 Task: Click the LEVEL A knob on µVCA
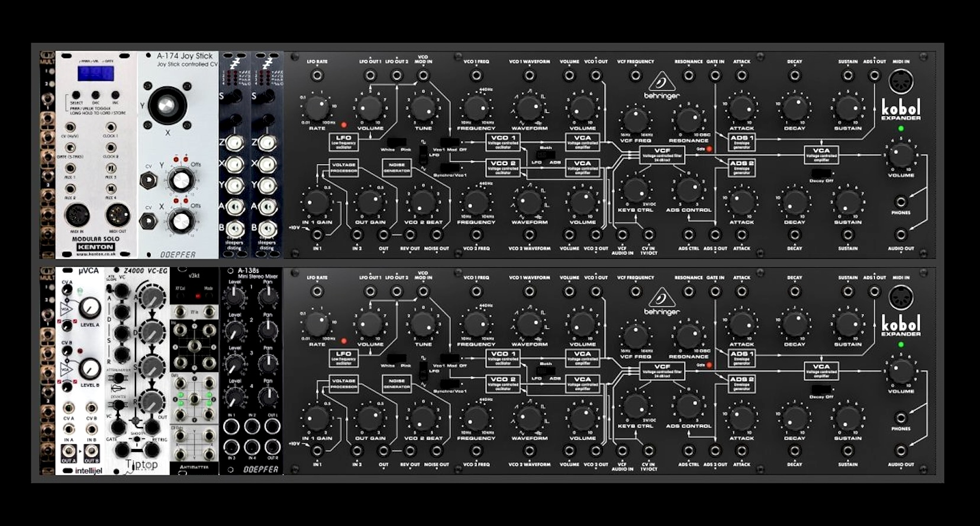pos(89,307)
